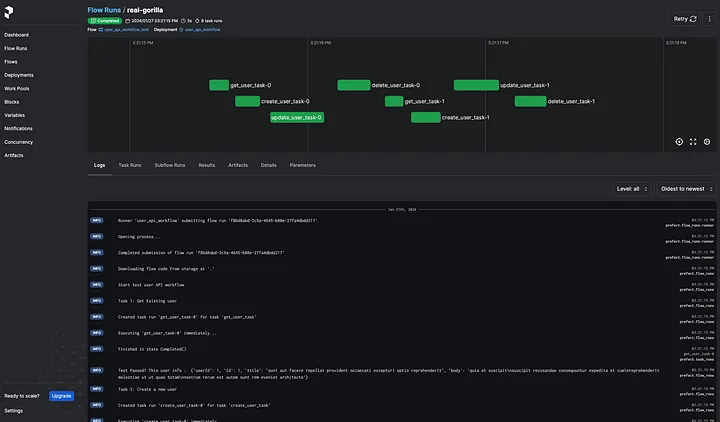Select the highlighted update_user_task-0 bar

click(x=297, y=118)
